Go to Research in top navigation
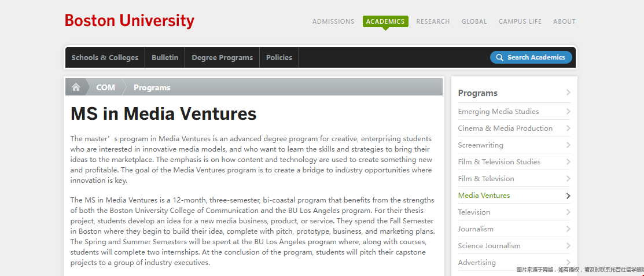Viewport: 644px width, 276px height. (x=433, y=21)
